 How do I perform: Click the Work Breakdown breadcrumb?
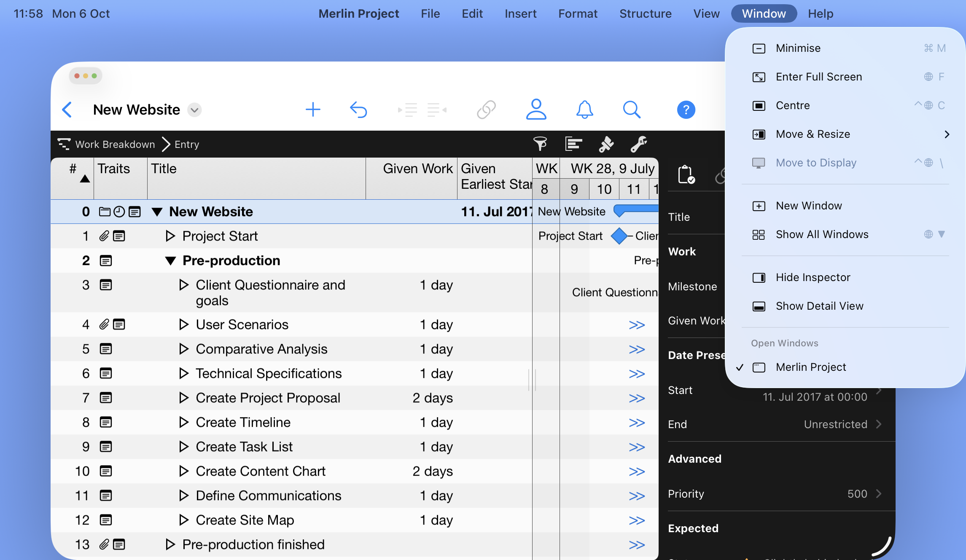pos(115,145)
